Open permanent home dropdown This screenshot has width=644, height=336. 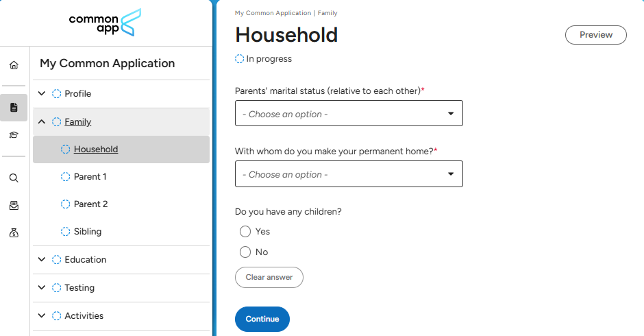[x=349, y=174]
